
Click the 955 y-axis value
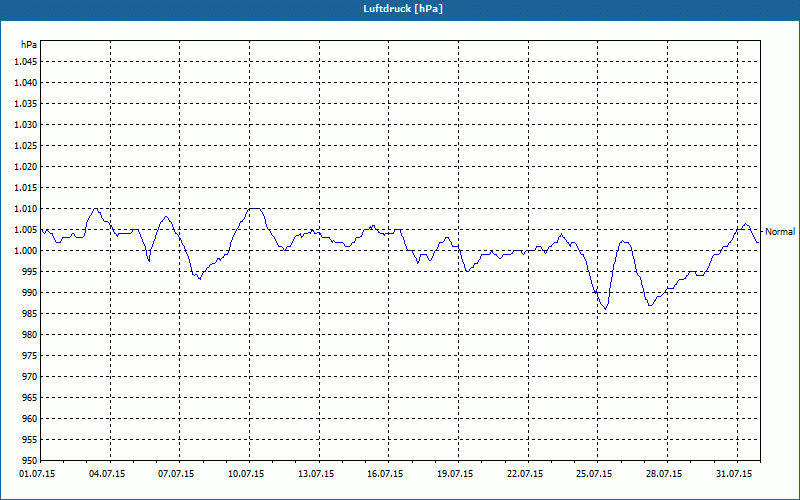(30, 440)
